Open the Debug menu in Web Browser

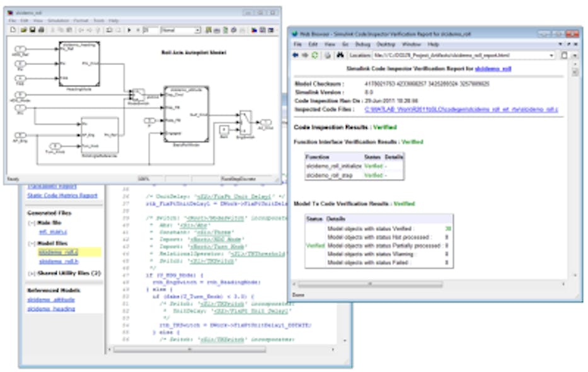[x=364, y=45]
